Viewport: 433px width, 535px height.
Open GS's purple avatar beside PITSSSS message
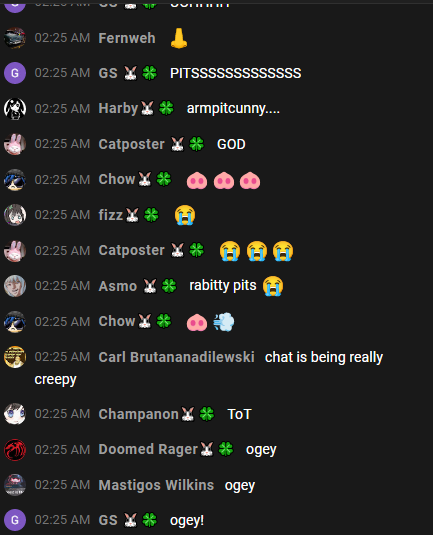coord(15,73)
